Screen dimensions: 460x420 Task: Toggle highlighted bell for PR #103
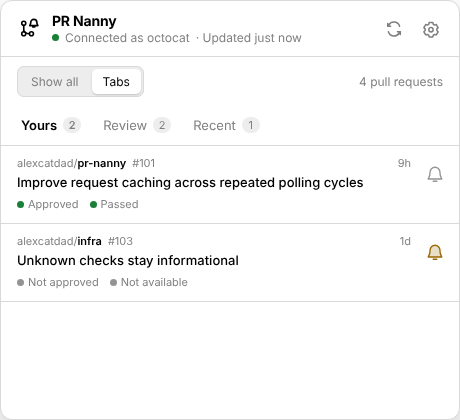click(435, 252)
